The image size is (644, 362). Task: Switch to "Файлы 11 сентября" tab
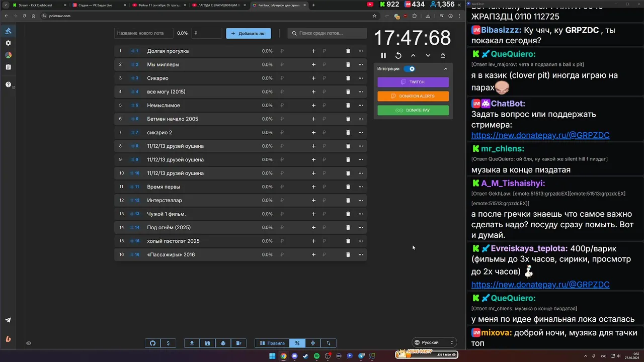pos(158,5)
